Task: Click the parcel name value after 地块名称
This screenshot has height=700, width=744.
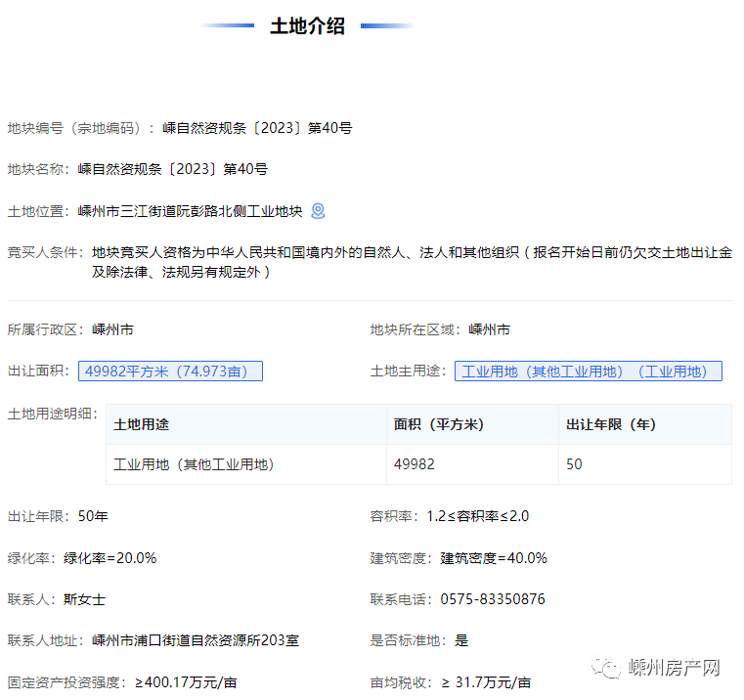Action: click(173, 169)
